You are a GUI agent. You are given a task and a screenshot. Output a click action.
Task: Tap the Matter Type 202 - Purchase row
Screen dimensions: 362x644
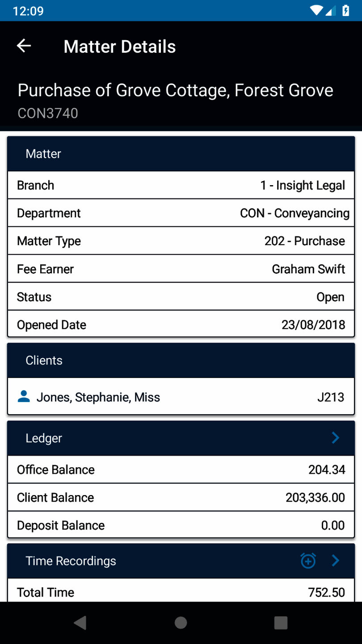click(x=181, y=241)
